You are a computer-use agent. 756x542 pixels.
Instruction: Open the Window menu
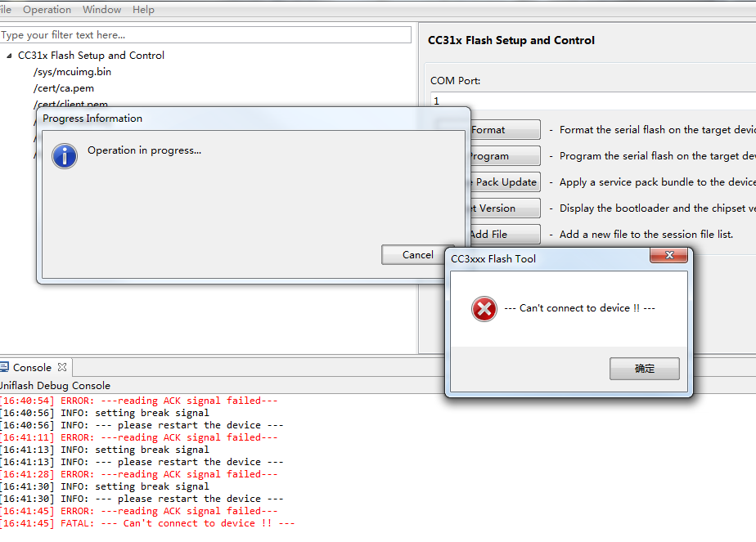tap(101, 10)
